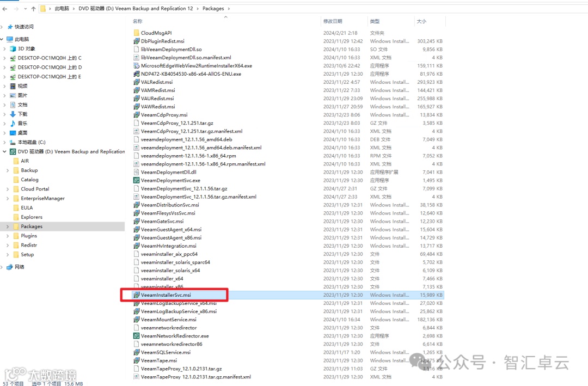Click the DVD drive Veeam icon in tree

click(13, 151)
